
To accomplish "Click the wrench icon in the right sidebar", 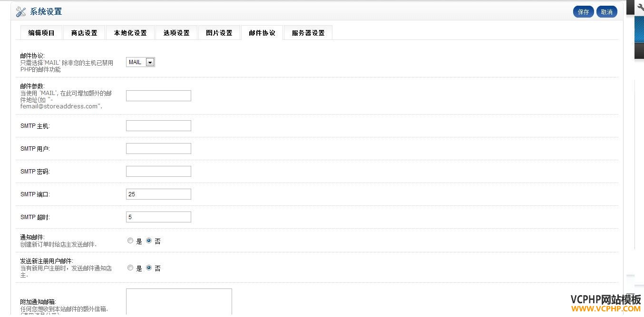I will click(x=640, y=7).
